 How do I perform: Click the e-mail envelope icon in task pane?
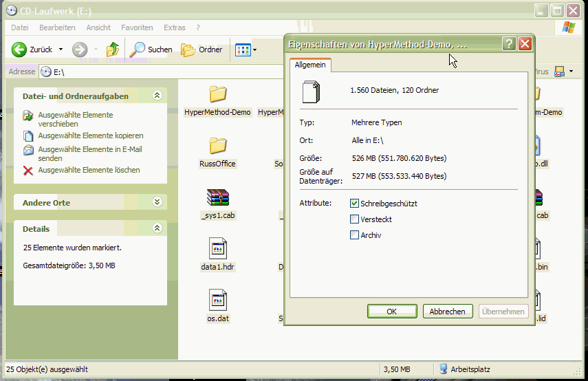(28, 151)
